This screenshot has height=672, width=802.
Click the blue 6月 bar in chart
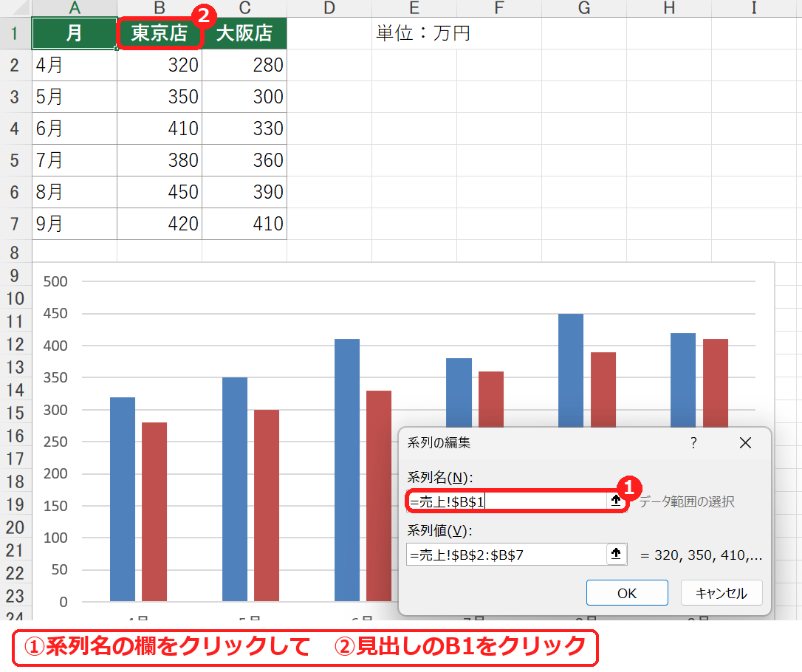(x=347, y=470)
